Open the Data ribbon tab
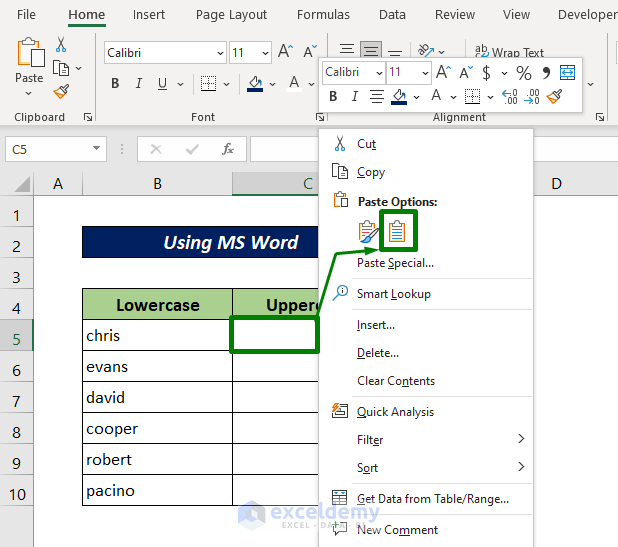618x547 pixels. [392, 15]
